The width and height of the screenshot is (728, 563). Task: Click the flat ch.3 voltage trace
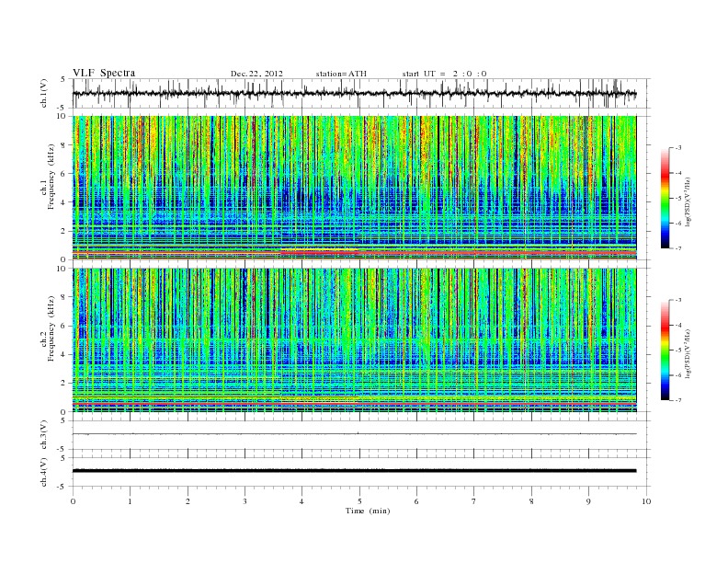pos(354,434)
